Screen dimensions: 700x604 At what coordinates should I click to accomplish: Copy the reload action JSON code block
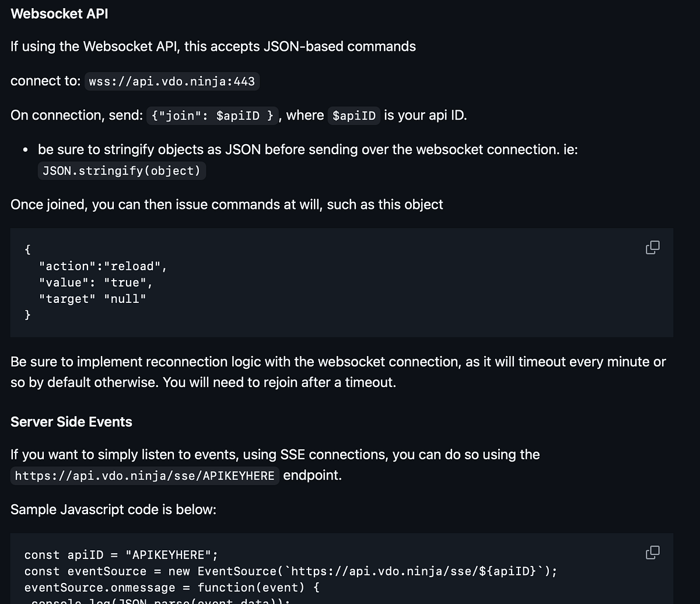pos(652,247)
